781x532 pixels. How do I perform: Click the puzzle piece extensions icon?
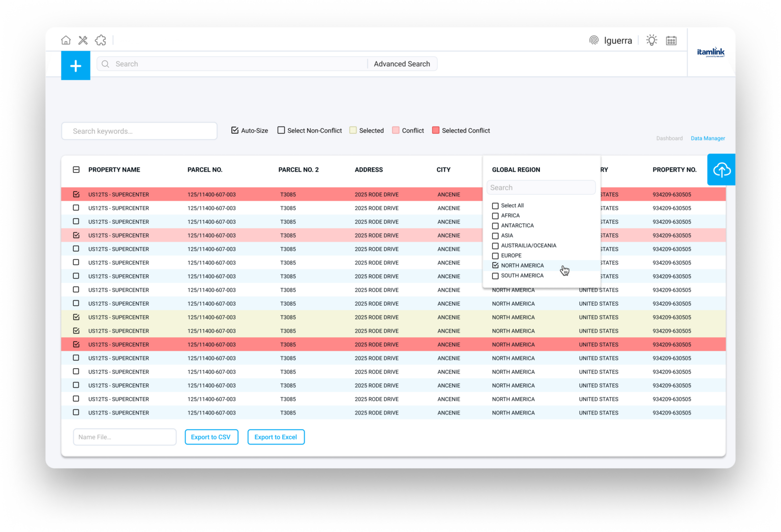click(100, 40)
